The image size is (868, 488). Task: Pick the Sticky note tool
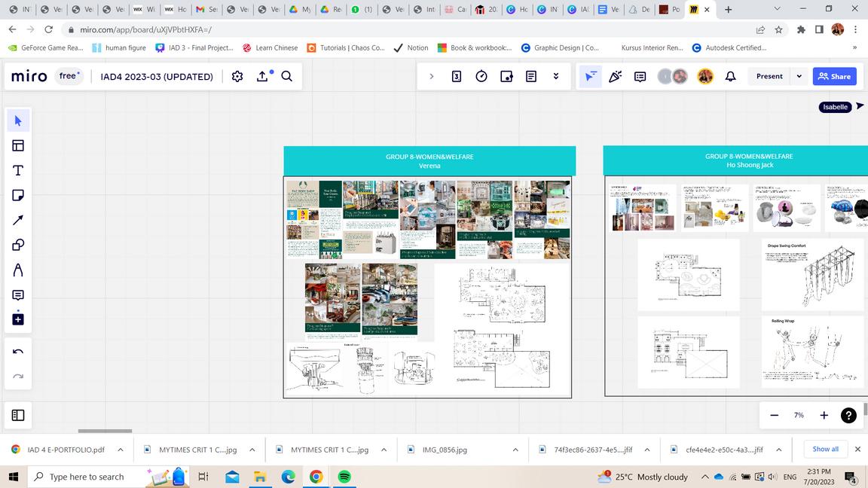(18, 195)
